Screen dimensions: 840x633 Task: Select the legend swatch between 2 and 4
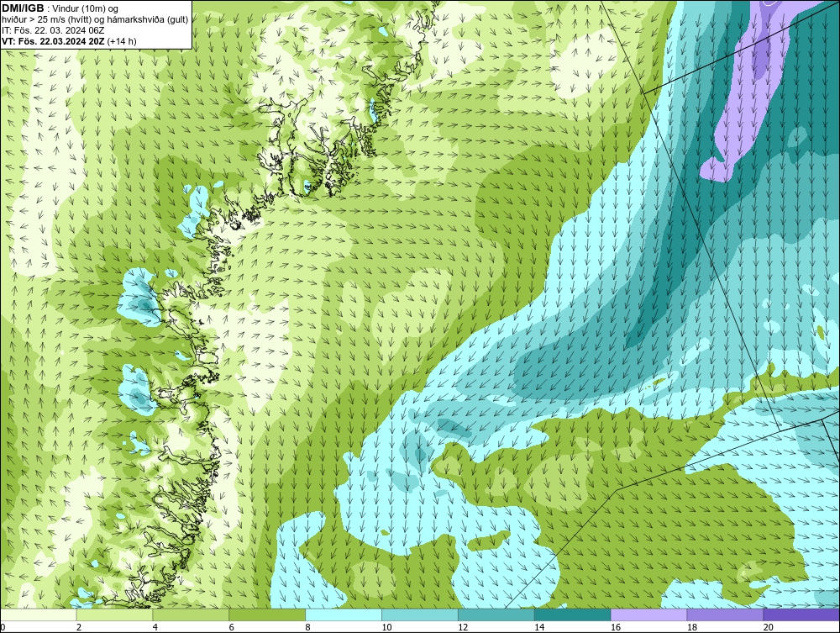pos(114,615)
